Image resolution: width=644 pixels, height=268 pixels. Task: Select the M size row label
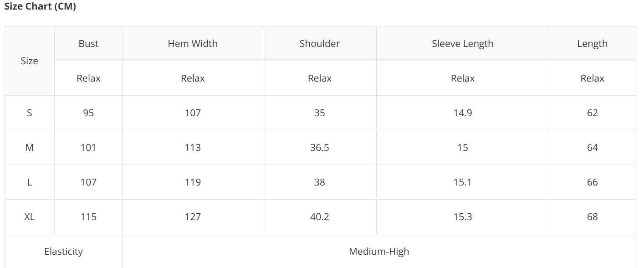point(30,148)
